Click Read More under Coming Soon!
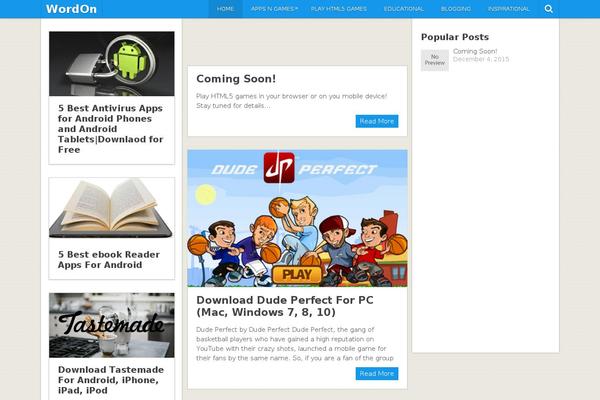600x400 pixels. click(x=377, y=121)
